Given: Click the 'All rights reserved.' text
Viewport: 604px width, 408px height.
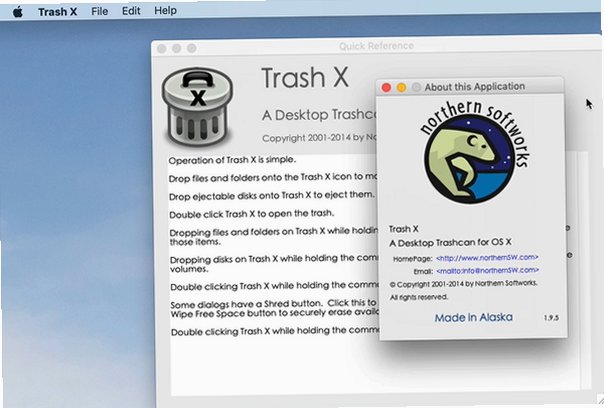Looking at the screenshot, I should click(419, 297).
